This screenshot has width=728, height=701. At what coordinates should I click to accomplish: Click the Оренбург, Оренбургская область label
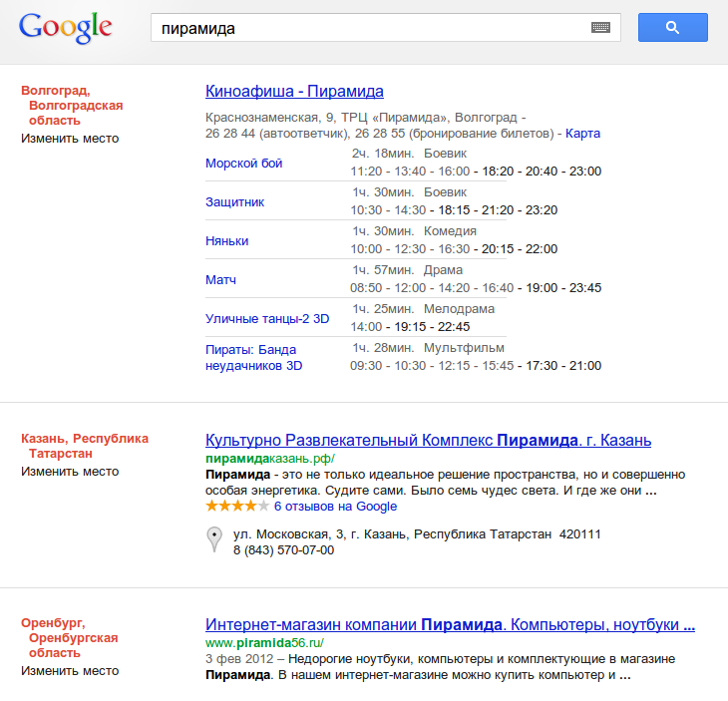[70, 638]
